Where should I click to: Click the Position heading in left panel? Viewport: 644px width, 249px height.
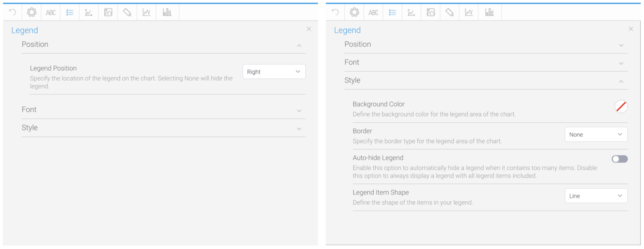[35, 44]
